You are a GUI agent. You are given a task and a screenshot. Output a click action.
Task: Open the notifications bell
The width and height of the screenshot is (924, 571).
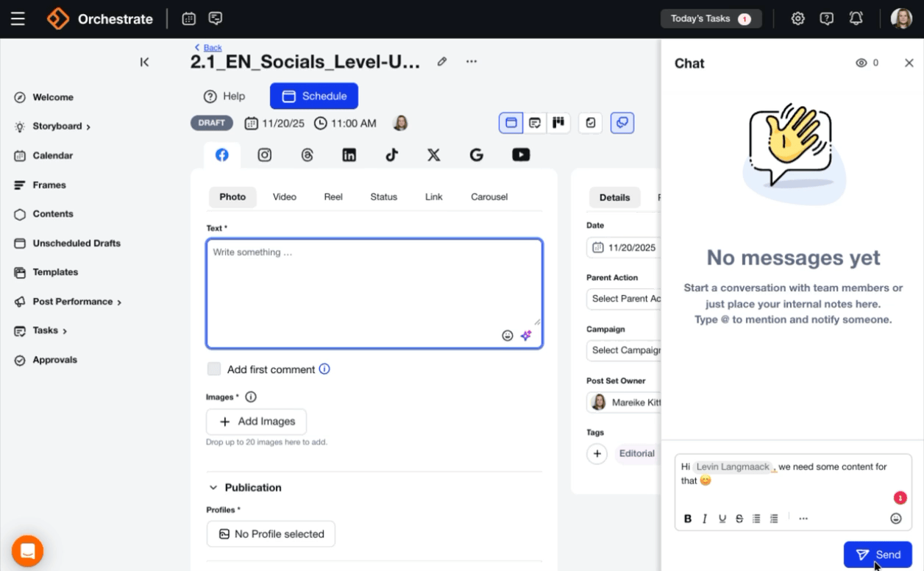pos(856,19)
